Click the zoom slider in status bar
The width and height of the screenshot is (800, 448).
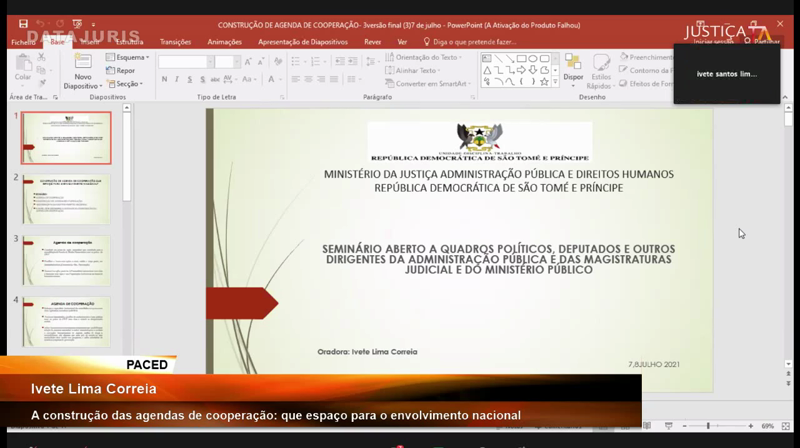(x=708, y=426)
